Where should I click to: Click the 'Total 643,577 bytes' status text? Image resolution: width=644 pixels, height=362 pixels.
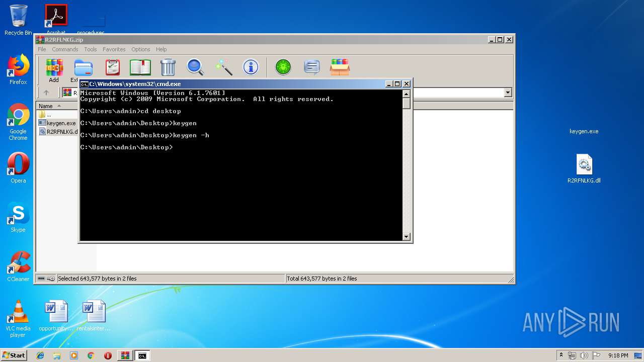click(322, 279)
